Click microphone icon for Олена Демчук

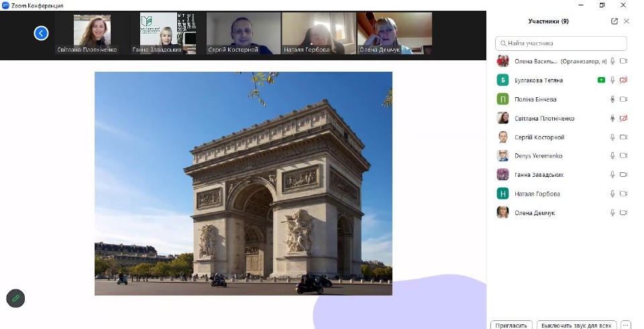612,212
